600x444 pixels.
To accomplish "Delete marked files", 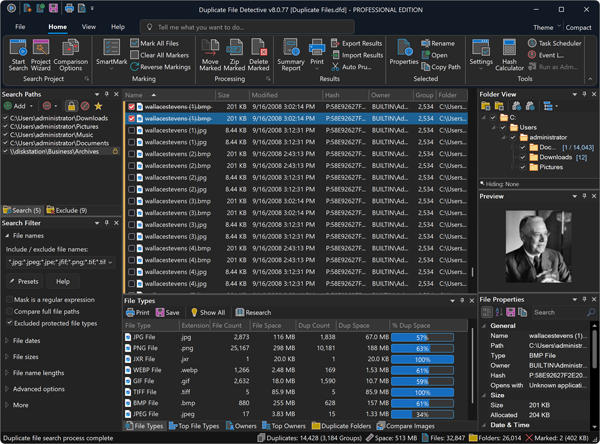I will click(258, 56).
